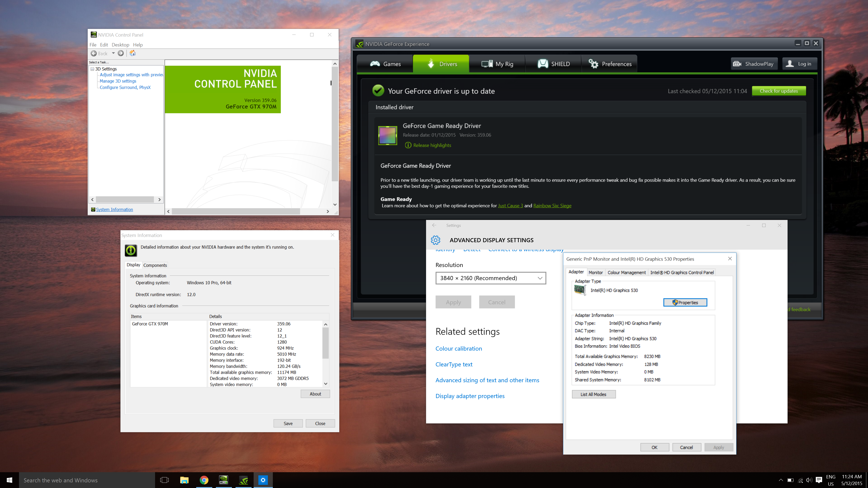Click Forward arrow in NVIDIA Control Panel toolbar
Viewport: 868px width, 488px height.
tap(121, 53)
